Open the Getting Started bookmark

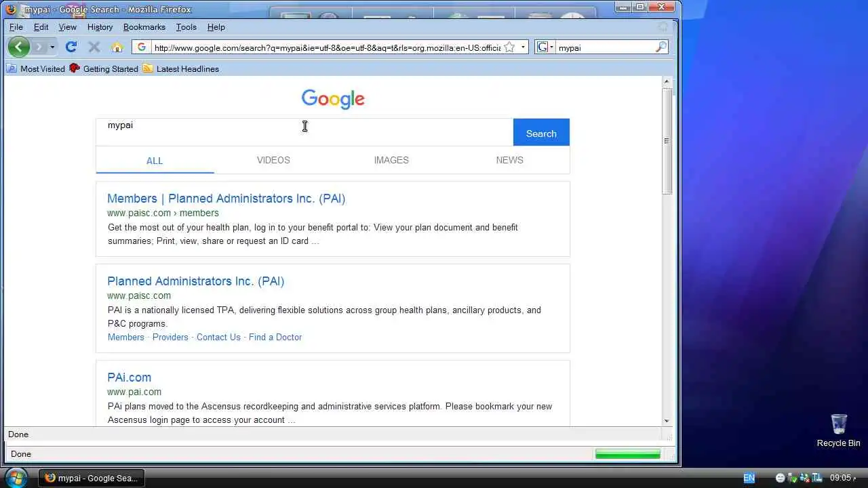(104, 68)
